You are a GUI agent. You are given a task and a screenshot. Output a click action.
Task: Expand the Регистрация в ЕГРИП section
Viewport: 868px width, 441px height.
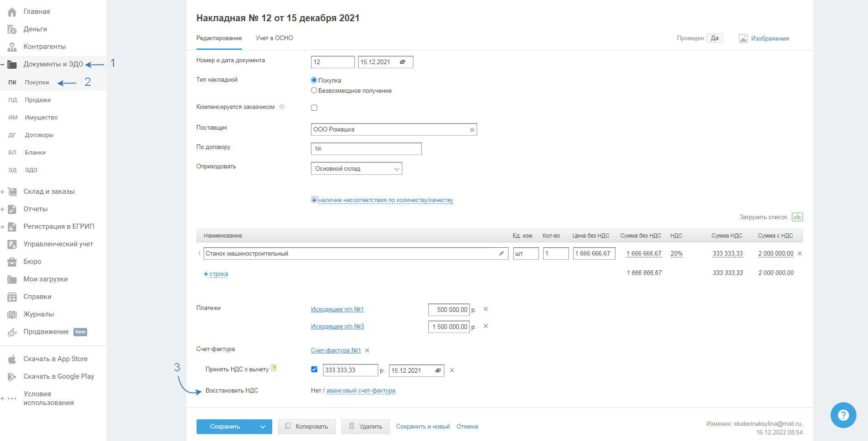[2, 227]
